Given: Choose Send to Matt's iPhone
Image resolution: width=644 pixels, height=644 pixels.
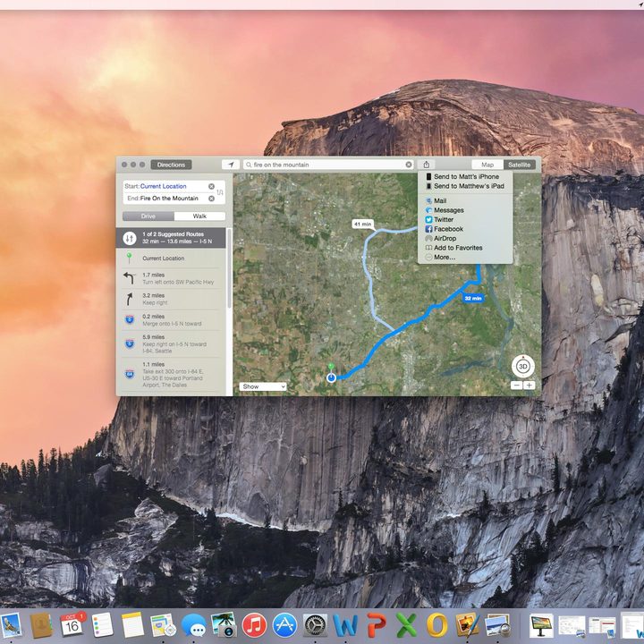Looking at the screenshot, I should (x=465, y=176).
